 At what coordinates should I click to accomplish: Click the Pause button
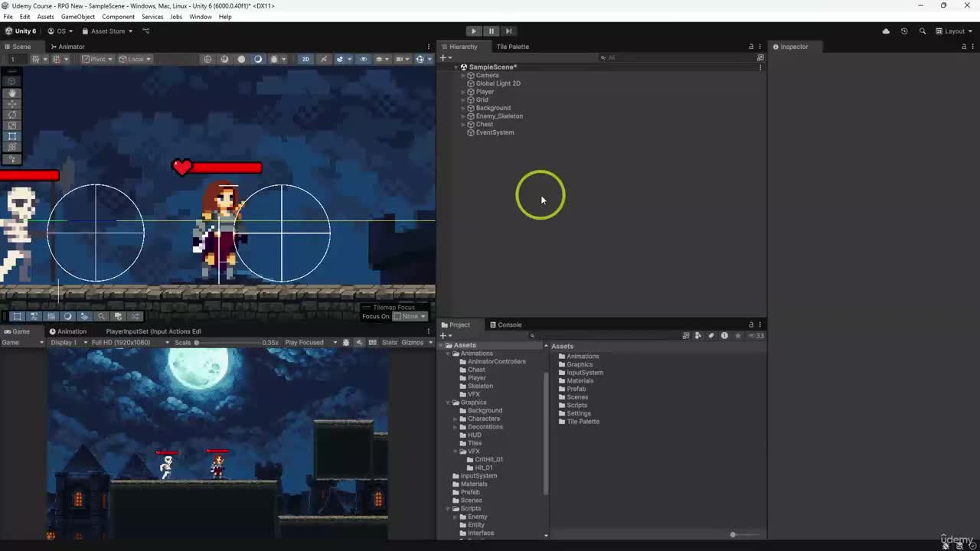click(x=492, y=31)
